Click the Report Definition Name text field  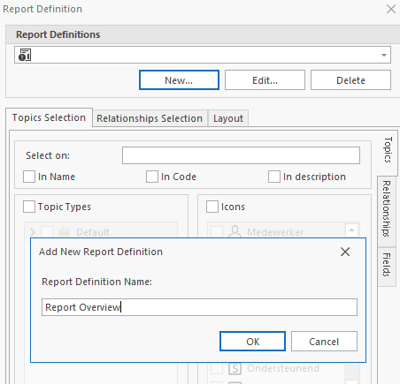coord(199,307)
